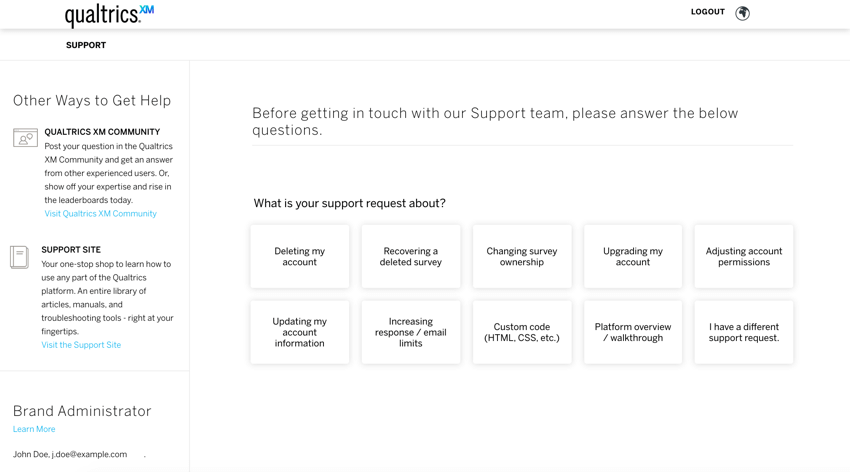Choose Adjusting account permissions tile
The image size is (850, 472).
(x=744, y=256)
